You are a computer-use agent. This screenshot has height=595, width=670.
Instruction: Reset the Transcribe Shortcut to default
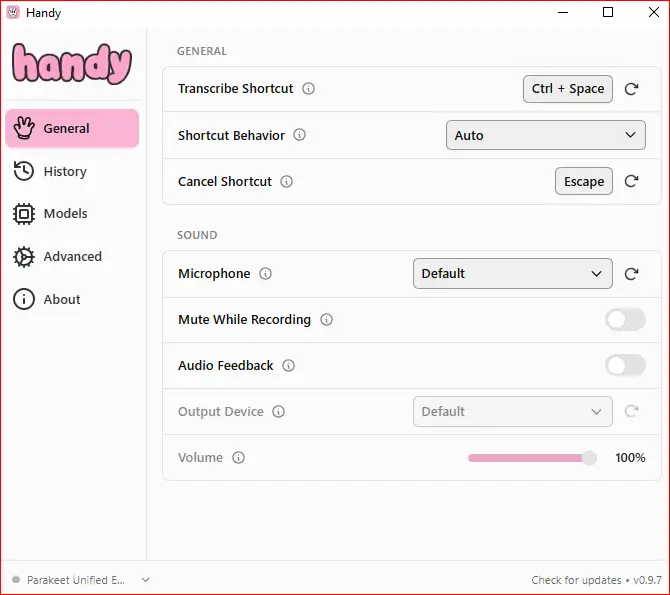[x=631, y=89]
